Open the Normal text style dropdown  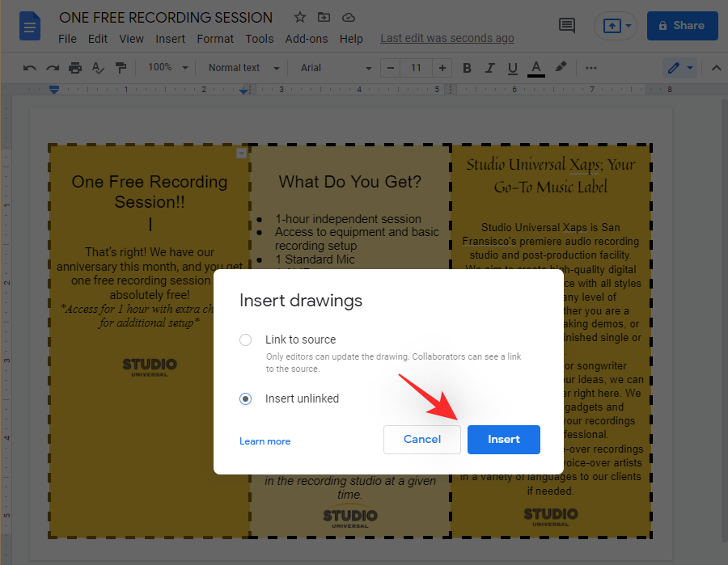243,68
